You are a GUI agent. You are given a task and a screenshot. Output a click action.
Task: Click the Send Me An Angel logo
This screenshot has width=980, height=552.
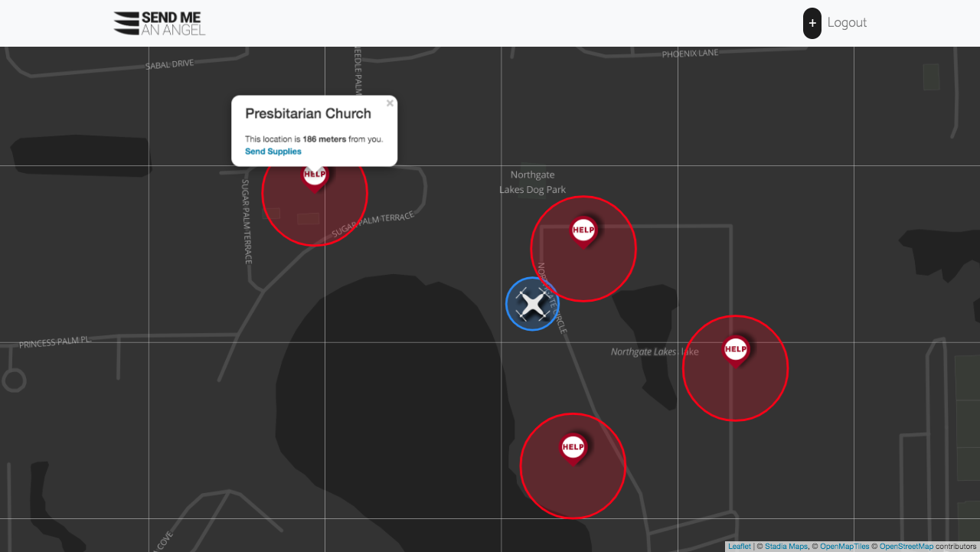pos(159,24)
